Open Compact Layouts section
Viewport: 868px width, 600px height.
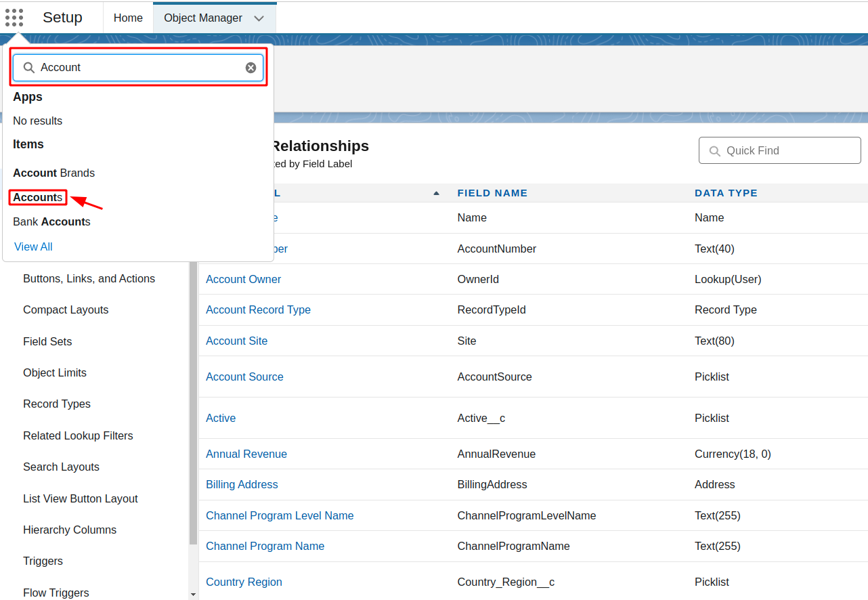pyautogui.click(x=66, y=309)
